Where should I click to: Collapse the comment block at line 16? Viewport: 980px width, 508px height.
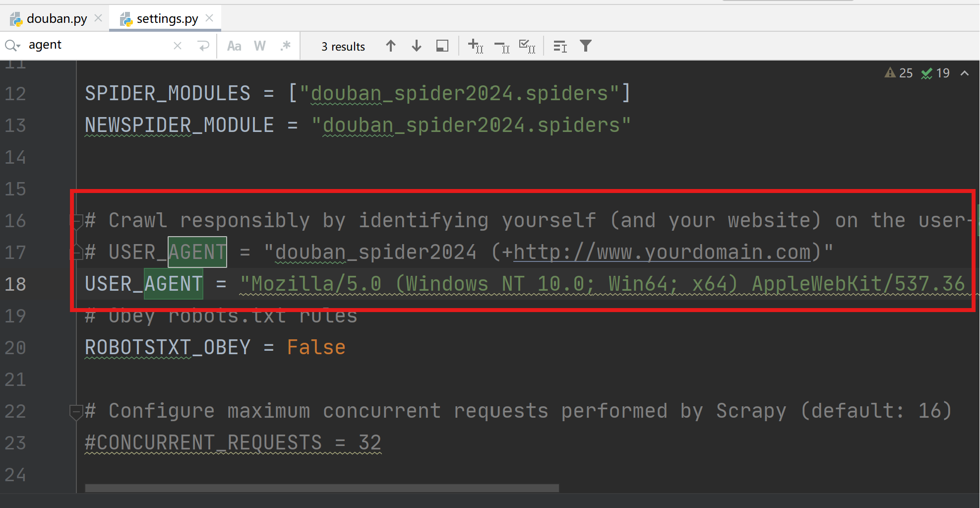tap(77, 221)
